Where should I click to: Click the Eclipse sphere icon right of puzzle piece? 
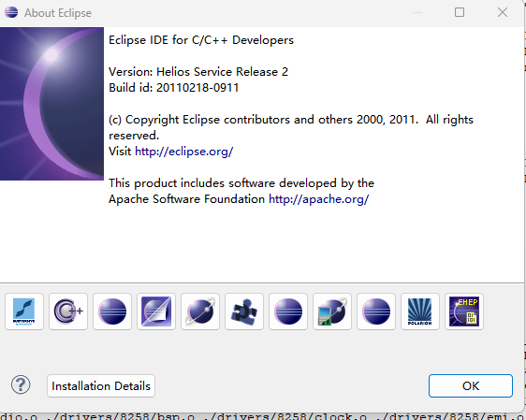pos(288,311)
